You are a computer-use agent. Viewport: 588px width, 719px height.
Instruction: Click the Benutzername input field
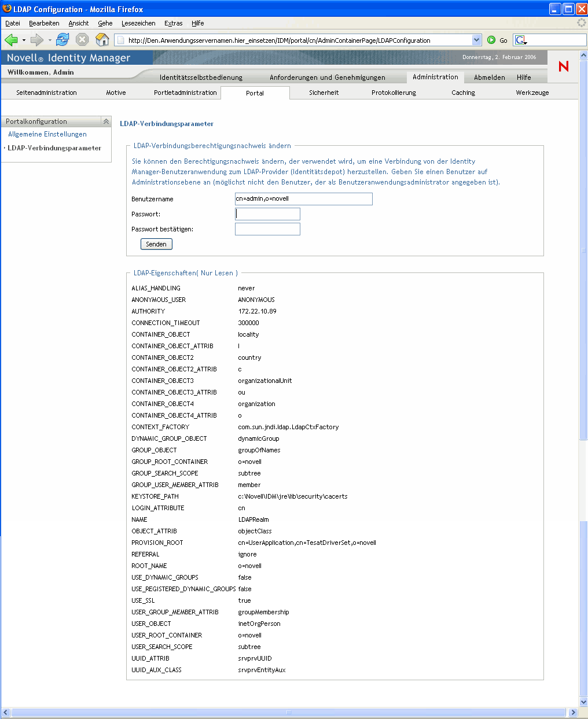[x=303, y=199]
